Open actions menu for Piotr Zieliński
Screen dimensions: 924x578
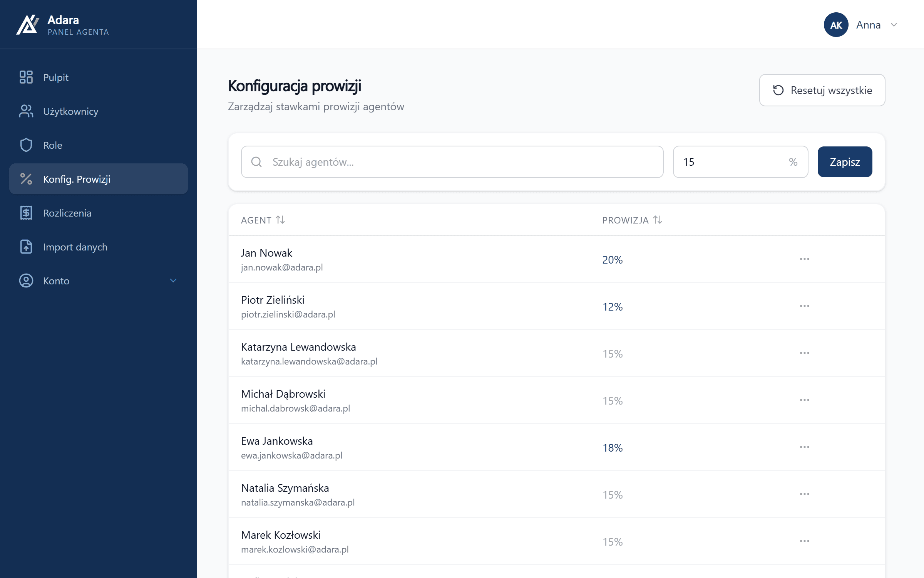(805, 306)
